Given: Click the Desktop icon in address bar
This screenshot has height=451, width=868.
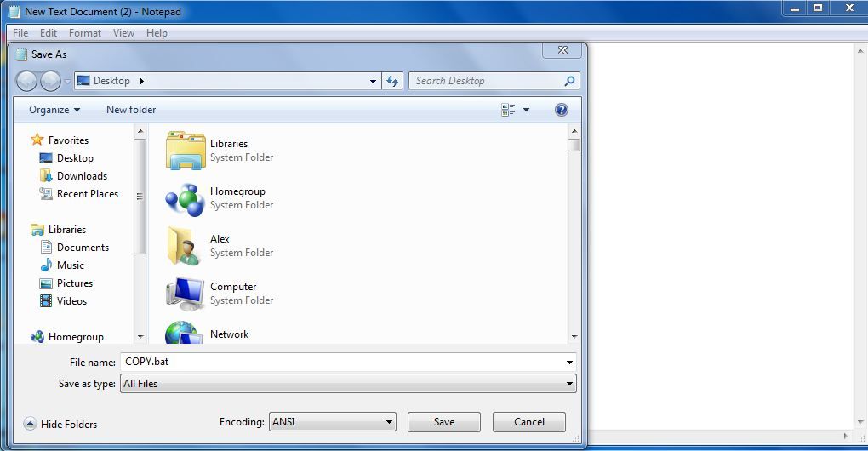Looking at the screenshot, I should pyautogui.click(x=83, y=81).
